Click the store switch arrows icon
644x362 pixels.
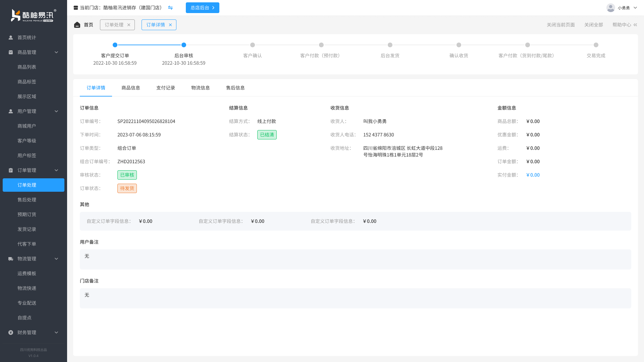click(x=170, y=8)
